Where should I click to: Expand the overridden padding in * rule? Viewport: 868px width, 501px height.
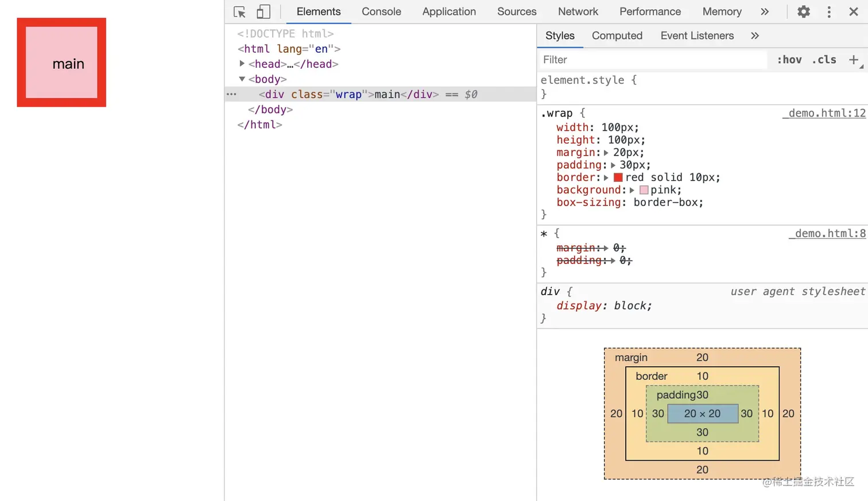click(x=613, y=261)
